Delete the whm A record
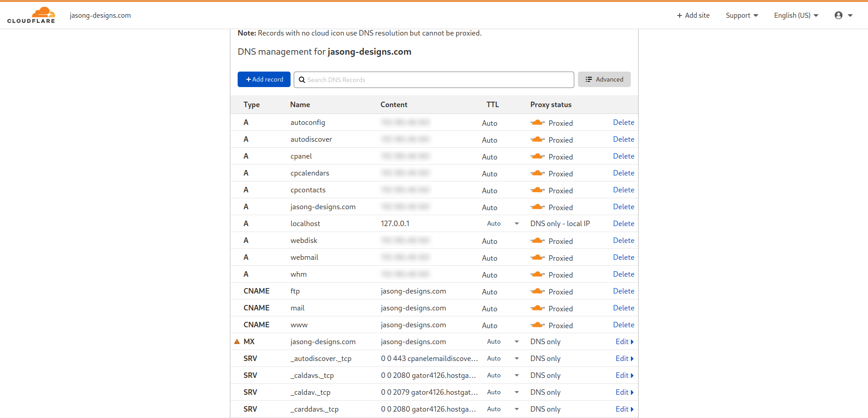868x418 pixels. 624,274
